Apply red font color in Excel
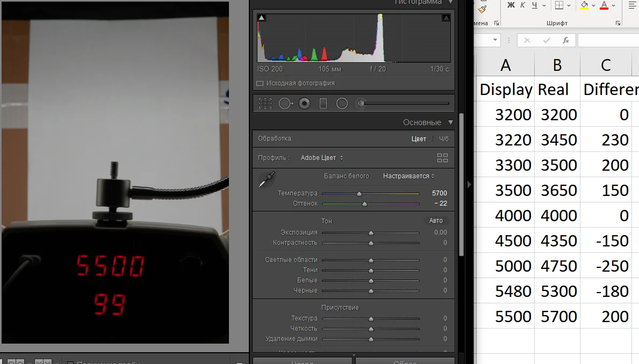This screenshot has height=364, width=639. point(604,5)
